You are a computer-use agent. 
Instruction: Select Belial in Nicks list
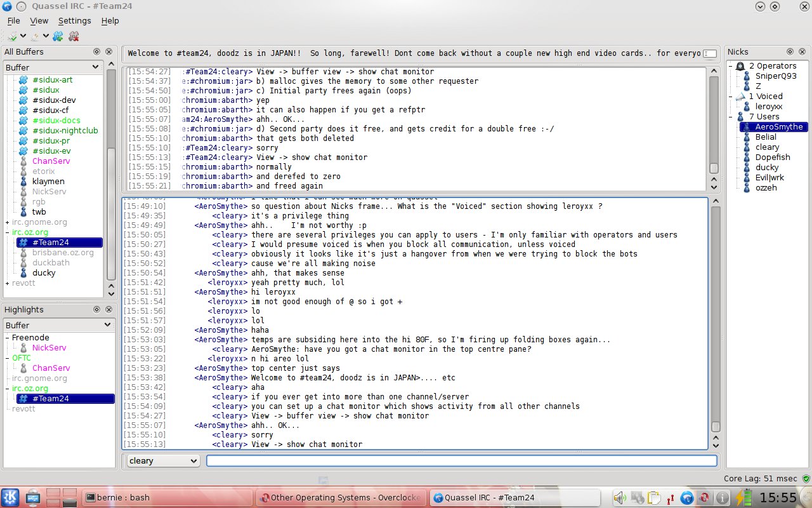click(766, 137)
